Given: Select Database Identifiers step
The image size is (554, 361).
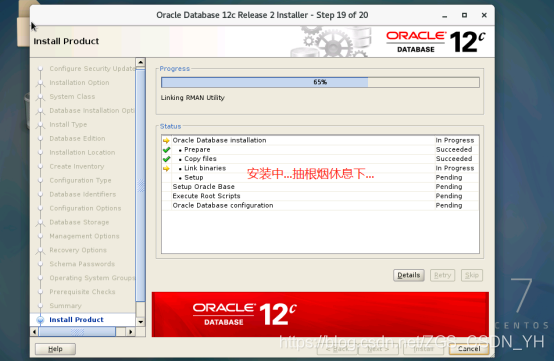Looking at the screenshot, I should (83, 194).
